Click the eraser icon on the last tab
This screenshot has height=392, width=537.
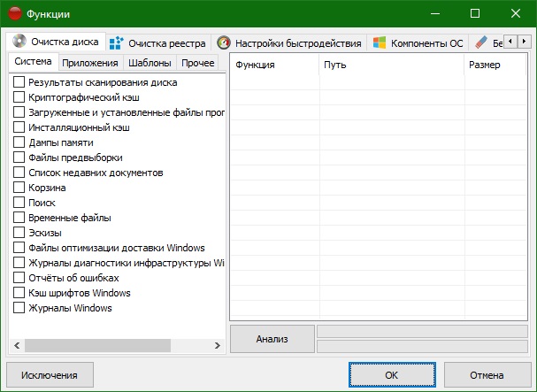(x=481, y=42)
